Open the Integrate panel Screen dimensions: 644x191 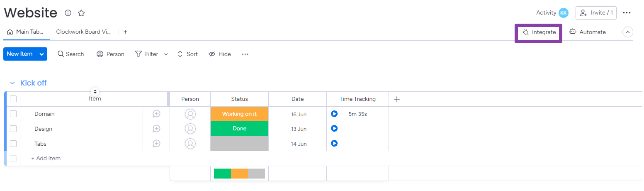click(x=539, y=32)
